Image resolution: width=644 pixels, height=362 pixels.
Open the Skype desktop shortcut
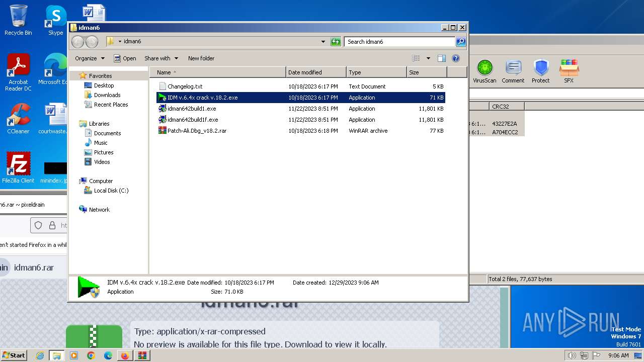click(56, 20)
